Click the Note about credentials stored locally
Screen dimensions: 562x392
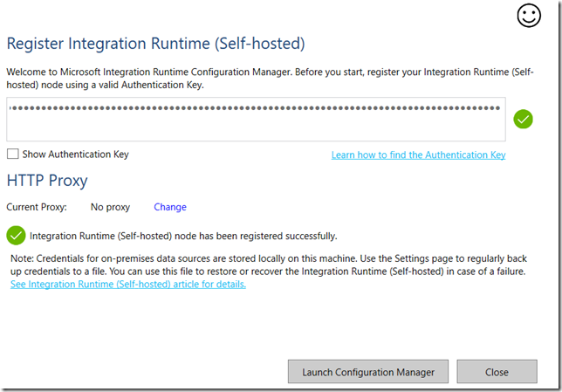[x=269, y=265]
